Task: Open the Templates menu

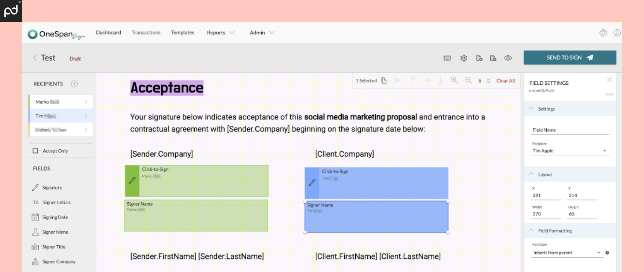Action: click(183, 33)
